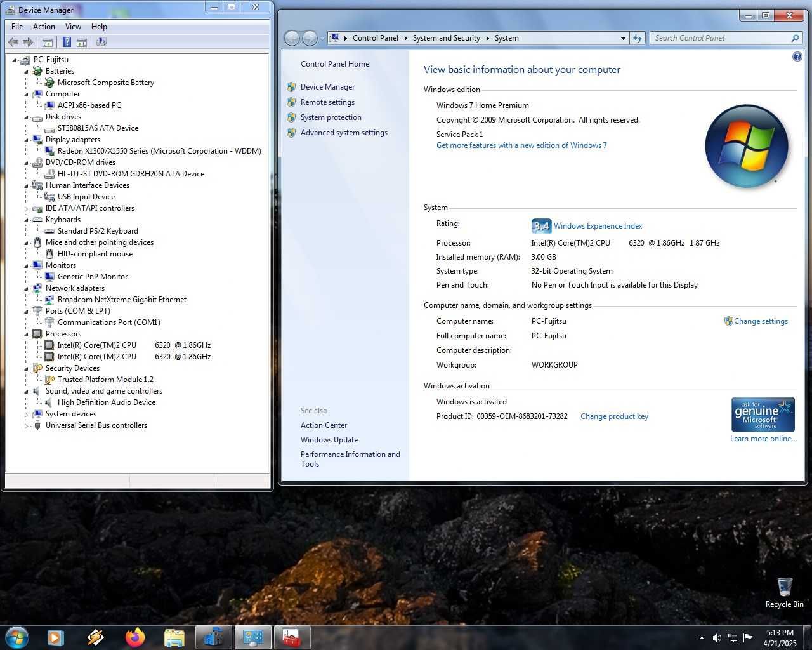The height and width of the screenshot is (650, 812).
Task: Click System and Security breadcrumb
Action: coord(447,38)
